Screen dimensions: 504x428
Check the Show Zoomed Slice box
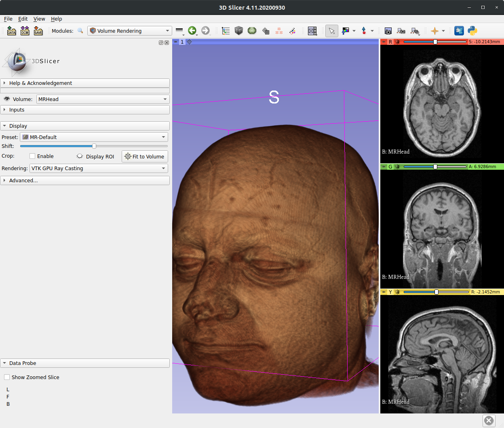tap(7, 377)
